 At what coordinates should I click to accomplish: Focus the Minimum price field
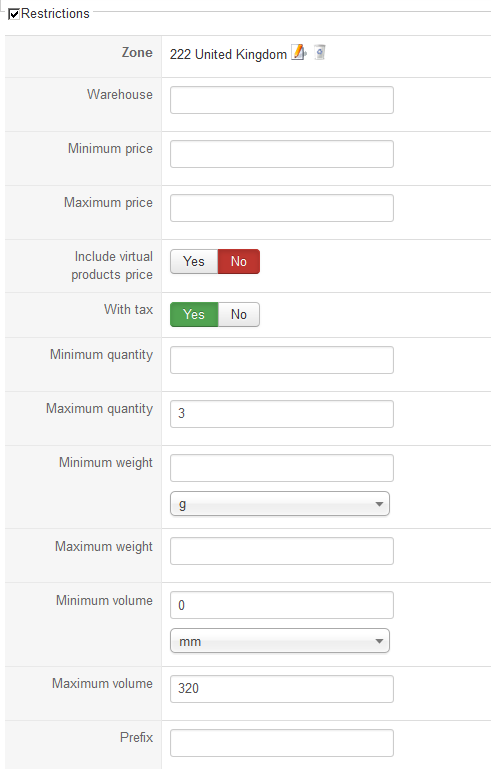[x=282, y=154]
